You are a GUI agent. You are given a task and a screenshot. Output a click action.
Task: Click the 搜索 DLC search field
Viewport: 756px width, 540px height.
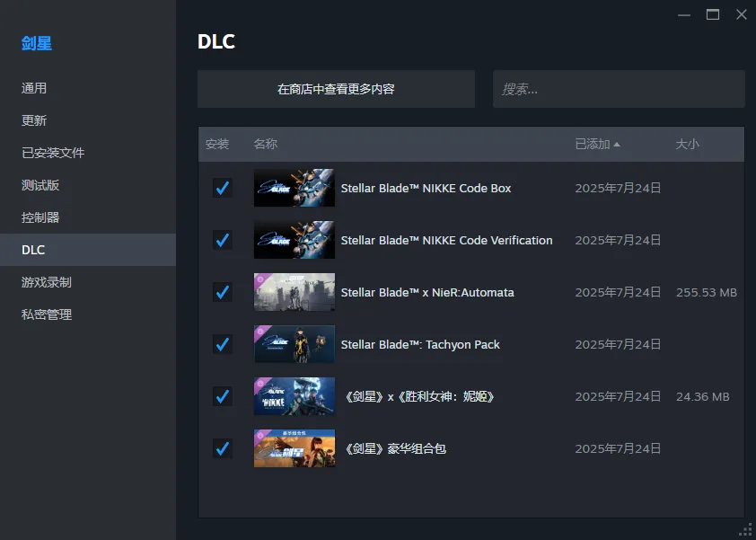(619, 89)
